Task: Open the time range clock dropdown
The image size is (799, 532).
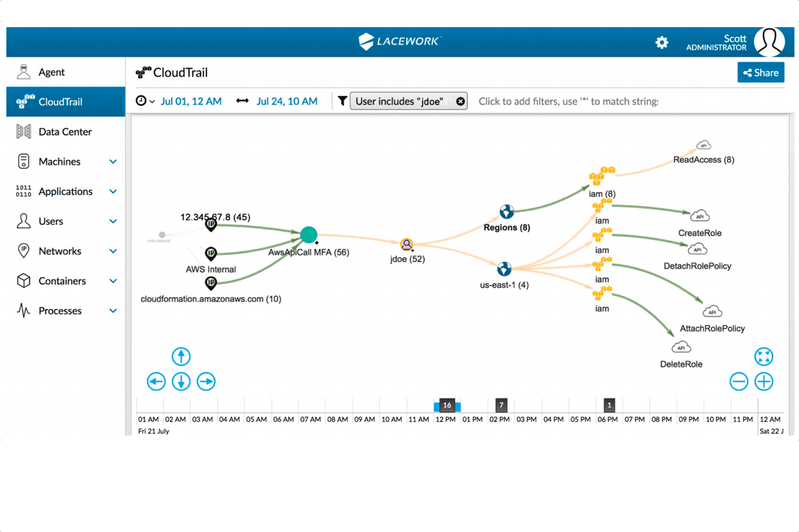Action: pyautogui.click(x=145, y=101)
